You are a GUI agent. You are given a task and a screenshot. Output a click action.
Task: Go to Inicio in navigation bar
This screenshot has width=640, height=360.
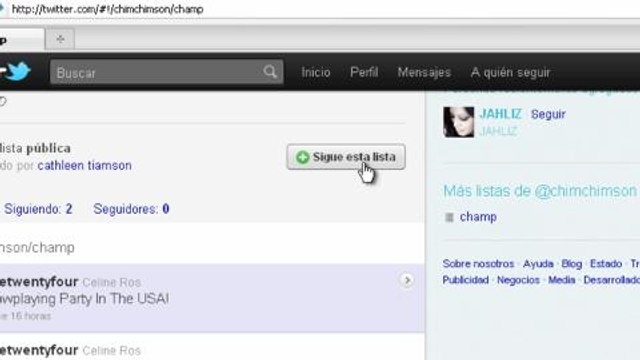(316, 72)
